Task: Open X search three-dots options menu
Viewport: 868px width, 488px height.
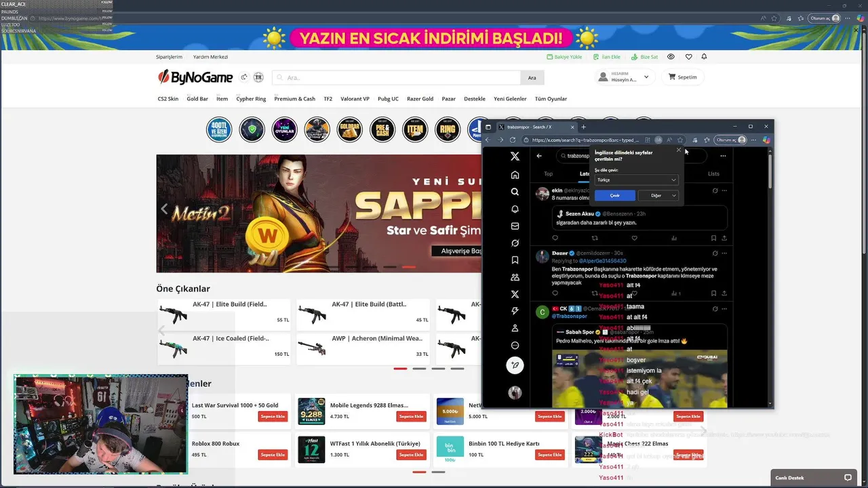Action: coord(723,156)
